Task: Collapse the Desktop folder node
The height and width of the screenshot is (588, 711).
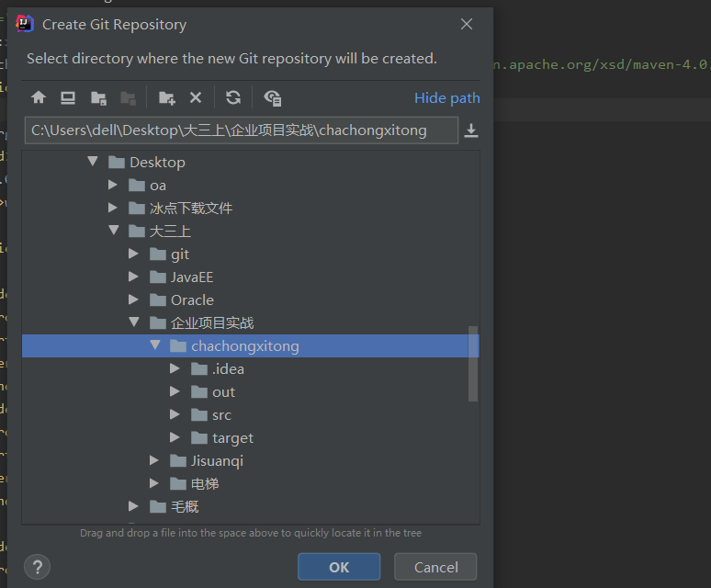Action: (x=93, y=161)
